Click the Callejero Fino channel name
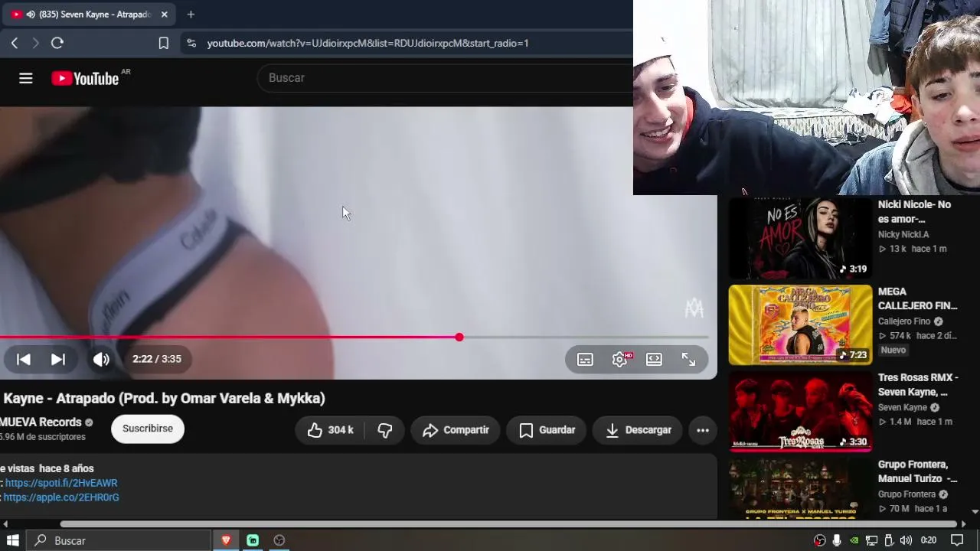980x551 pixels. [x=904, y=321]
